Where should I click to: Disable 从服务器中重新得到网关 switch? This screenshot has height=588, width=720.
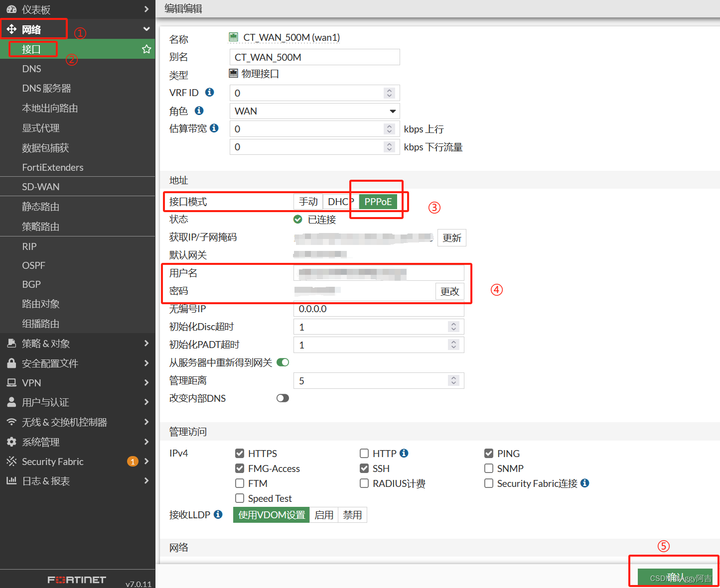283,362
